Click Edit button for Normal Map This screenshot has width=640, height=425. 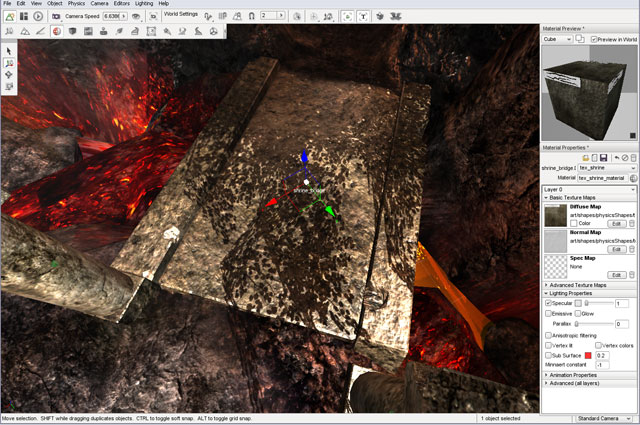coord(616,249)
